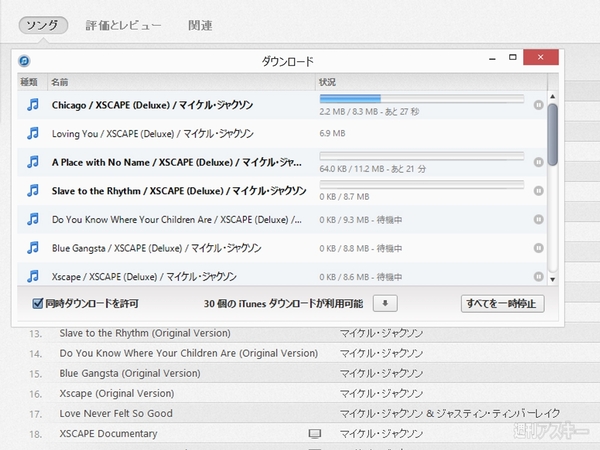Pause the Slave to the Rhythm download
This screenshot has width=600, height=450.
[x=538, y=191]
